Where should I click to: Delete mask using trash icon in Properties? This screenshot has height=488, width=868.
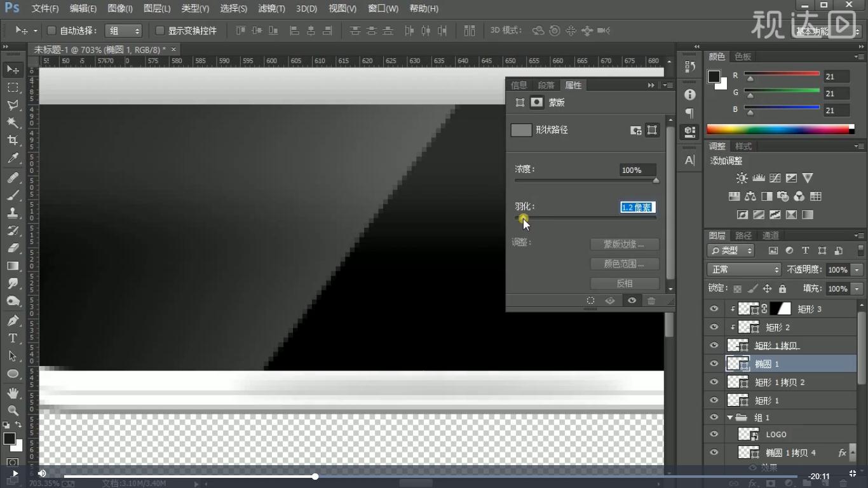coord(651,301)
